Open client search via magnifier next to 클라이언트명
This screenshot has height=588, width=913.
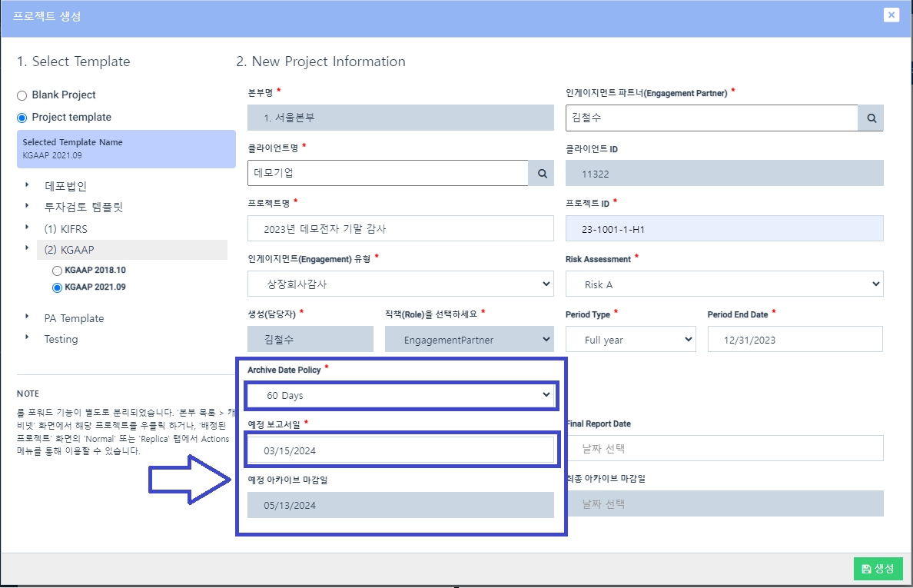coord(541,173)
